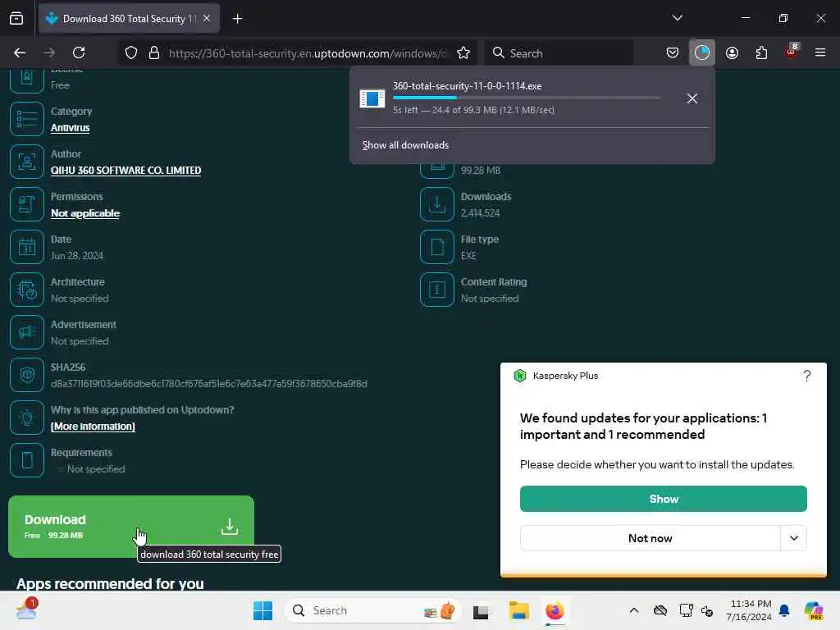Screen dimensions: 840x630
Task: Open Firefox from the taskbar
Action: (555, 610)
